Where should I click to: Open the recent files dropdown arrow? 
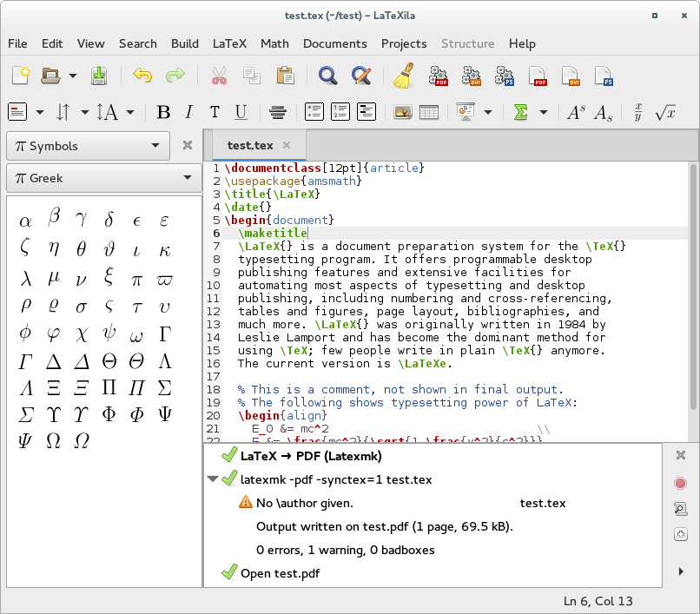coord(73,76)
